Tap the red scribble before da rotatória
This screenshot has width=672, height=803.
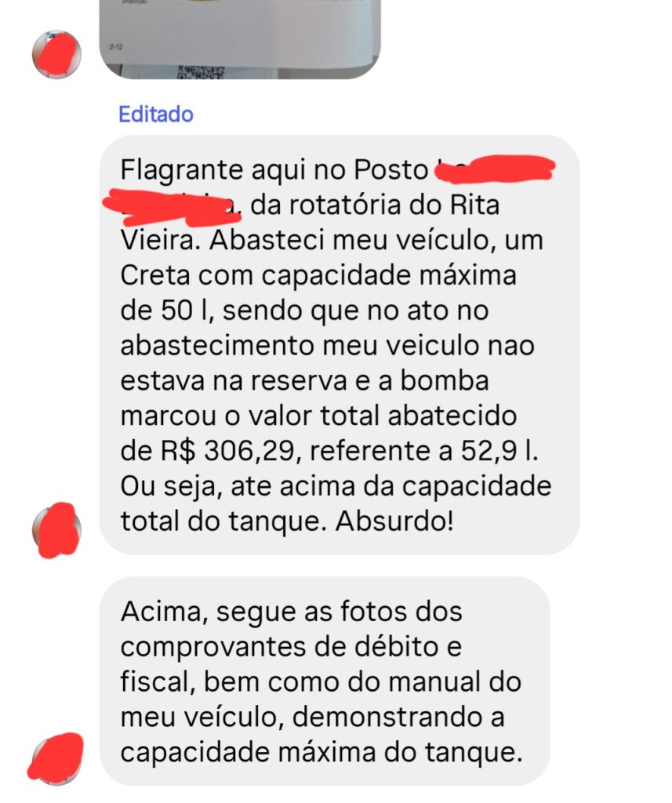[172, 207]
